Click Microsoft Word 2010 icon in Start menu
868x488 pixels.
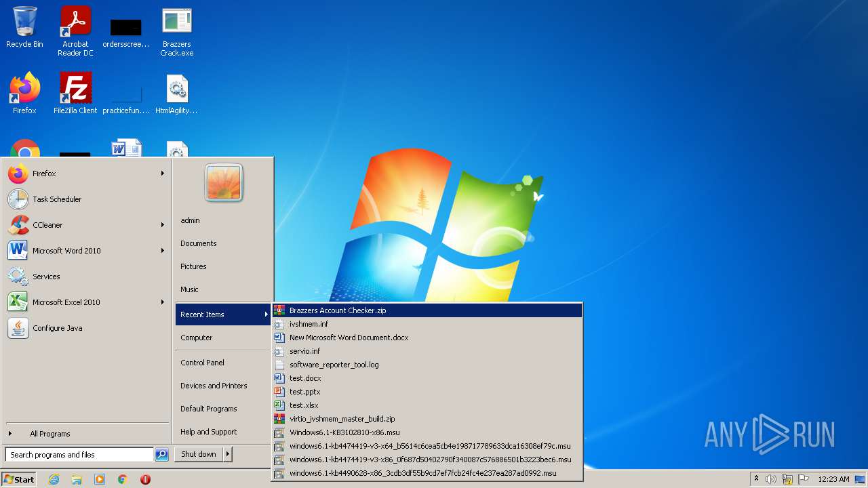pos(18,251)
